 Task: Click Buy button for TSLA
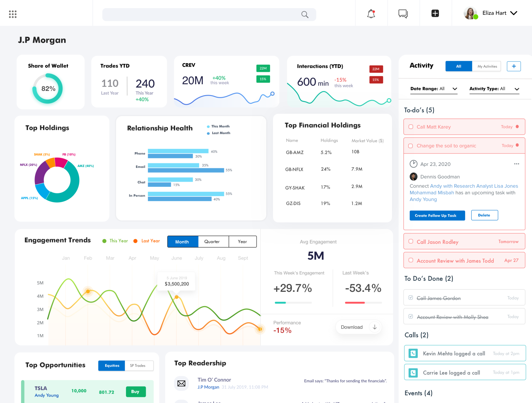[x=136, y=392]
